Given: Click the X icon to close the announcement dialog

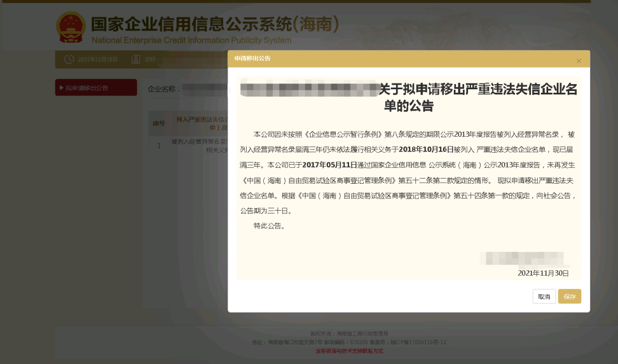Looking at the screenshot, I should click(579, 59).
